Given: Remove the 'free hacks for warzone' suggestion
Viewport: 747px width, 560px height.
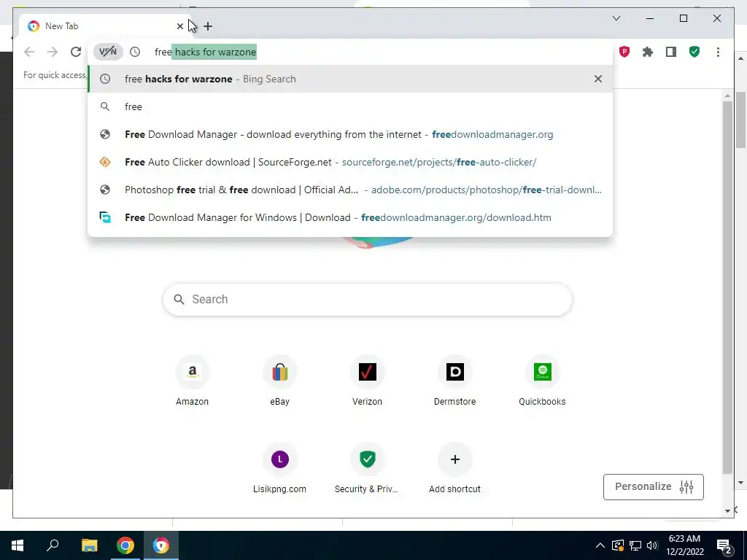Looking at the screenshot, I should (598, 79).
